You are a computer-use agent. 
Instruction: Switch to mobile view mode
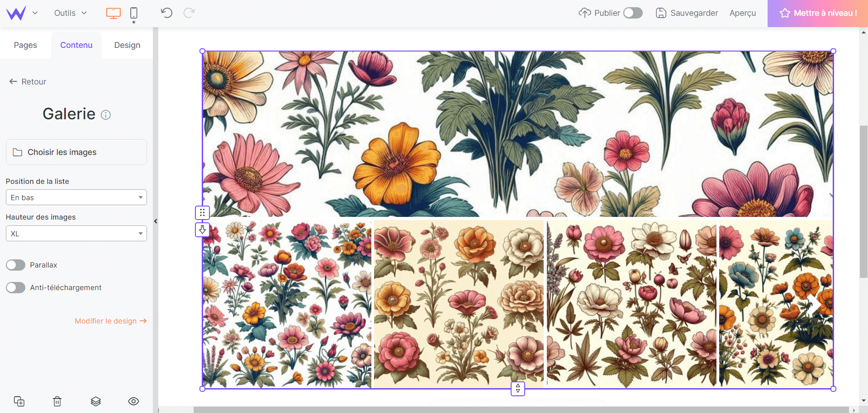134,13
